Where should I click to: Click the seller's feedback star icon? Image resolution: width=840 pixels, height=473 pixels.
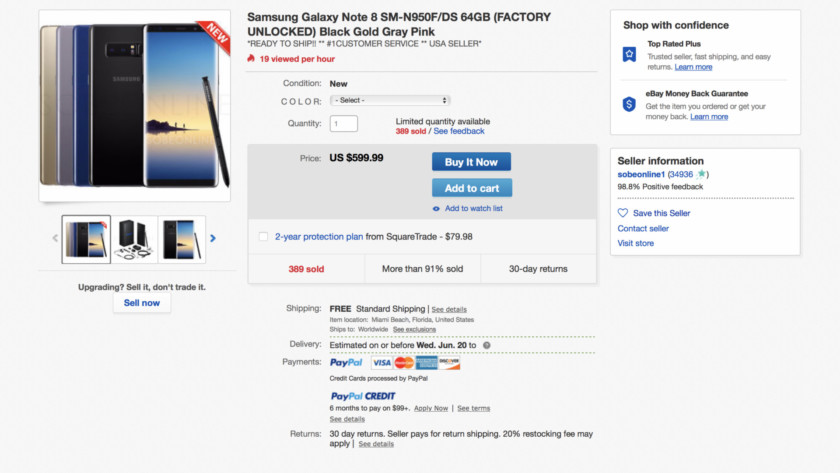click(x=702, y=174)
